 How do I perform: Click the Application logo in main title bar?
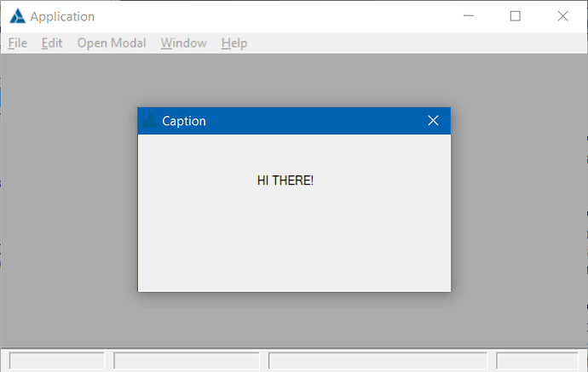(17, 16)
